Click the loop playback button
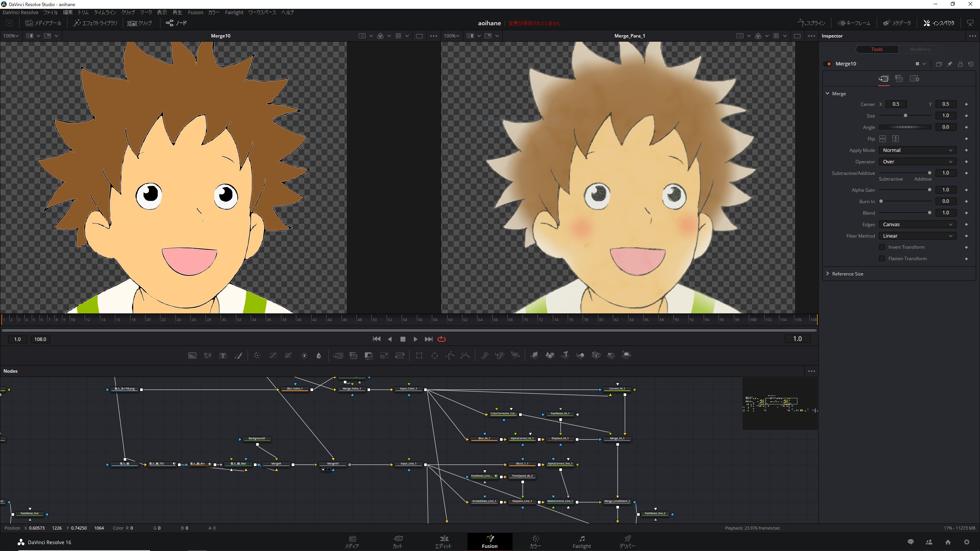The image size is (980, 551). (441, 339)
